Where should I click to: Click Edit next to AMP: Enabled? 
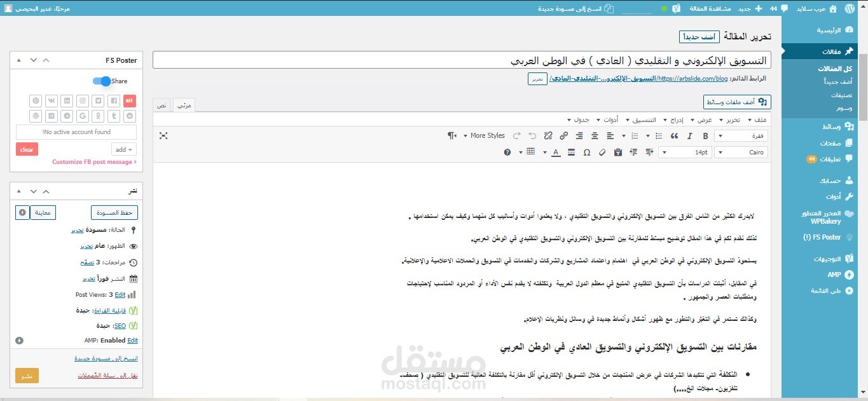[132, 341]
